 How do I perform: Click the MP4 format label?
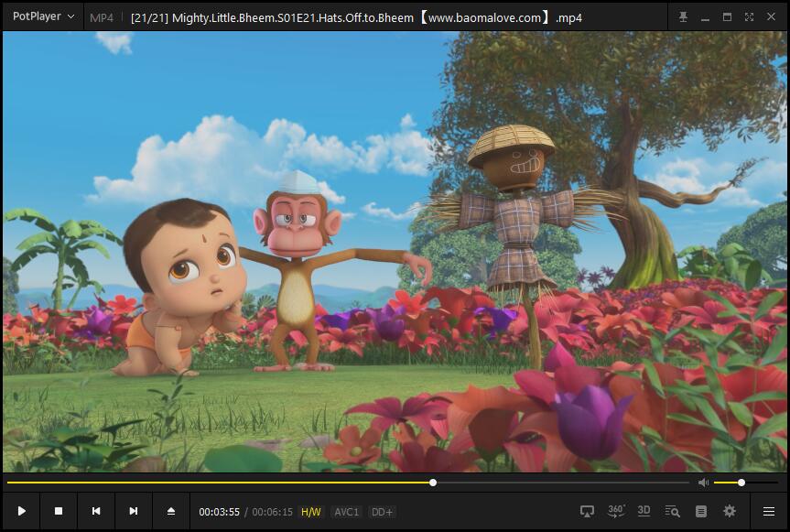coord(102,17)
